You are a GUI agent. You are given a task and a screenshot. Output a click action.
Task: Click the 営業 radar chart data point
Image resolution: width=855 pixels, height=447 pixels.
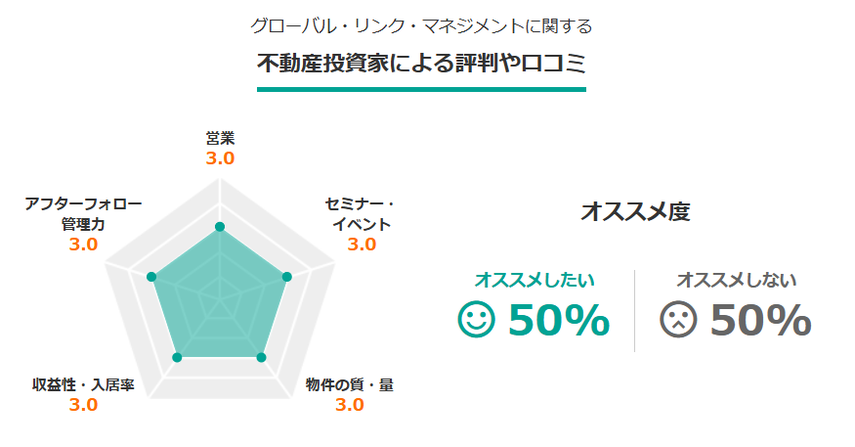click(x=220, y=227)
